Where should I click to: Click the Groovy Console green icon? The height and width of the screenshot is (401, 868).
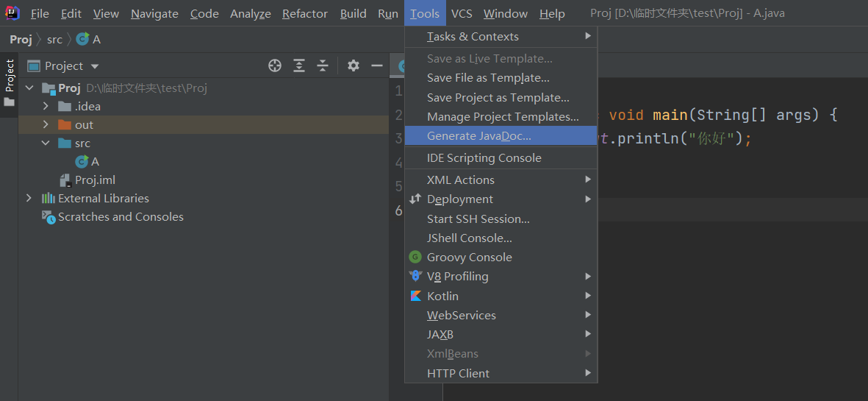[x=415, y=257]
